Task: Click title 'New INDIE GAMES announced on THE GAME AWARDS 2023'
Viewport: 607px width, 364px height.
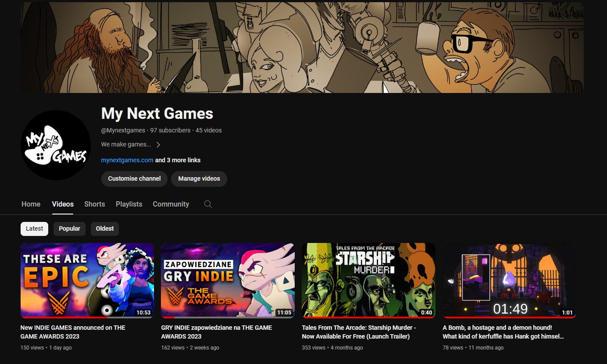Action: [73, 332]
